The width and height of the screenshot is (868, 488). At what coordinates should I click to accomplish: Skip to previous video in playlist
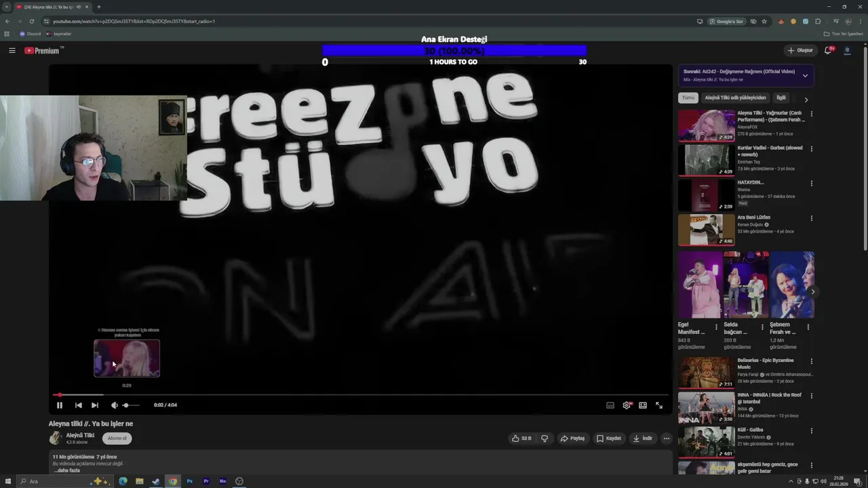pos(78,405)
